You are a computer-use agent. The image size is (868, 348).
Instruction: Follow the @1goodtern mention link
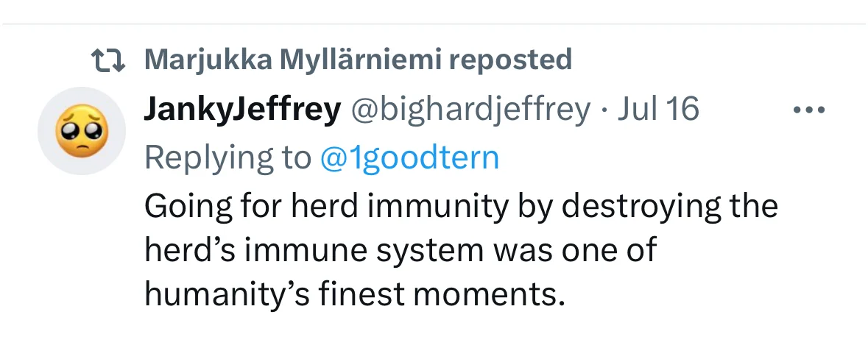click(x=409, y=157)
